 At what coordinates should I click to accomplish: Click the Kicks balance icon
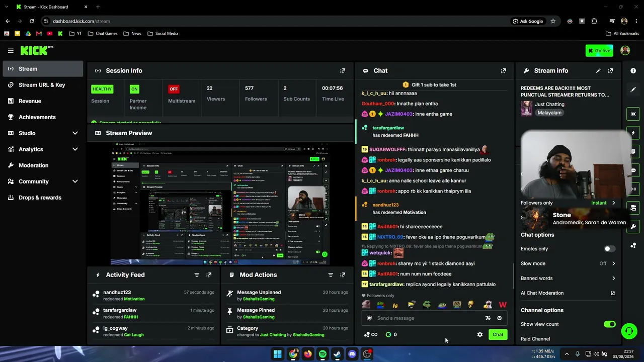click(388, 334)
